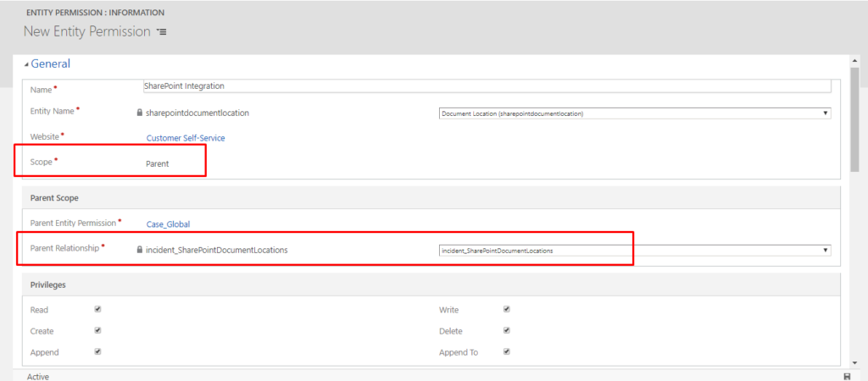The image size is (868, 381).
Task: Toggle the Append privilege checkbox
Action: [x=97, y=351]
